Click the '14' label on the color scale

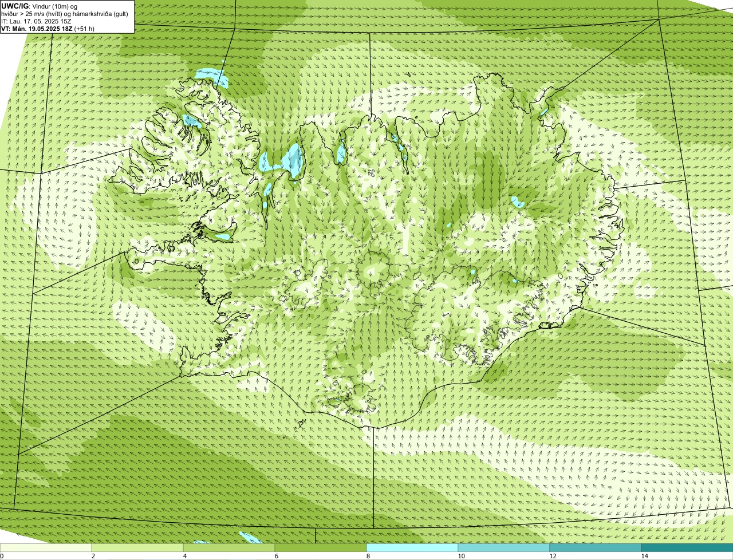tap(644, 556)
